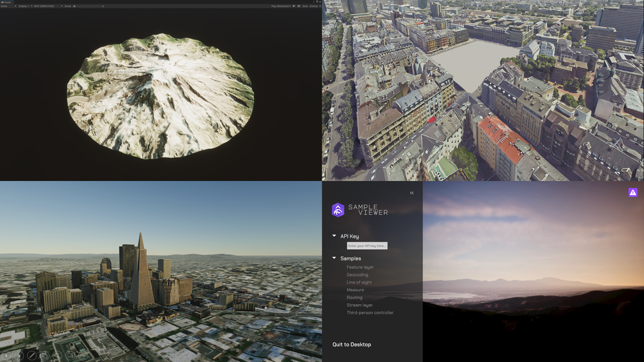The width and height of the screenshot is (644, 362).
Task: Open the Third-person controller sample
Action: tap(369, 313)
